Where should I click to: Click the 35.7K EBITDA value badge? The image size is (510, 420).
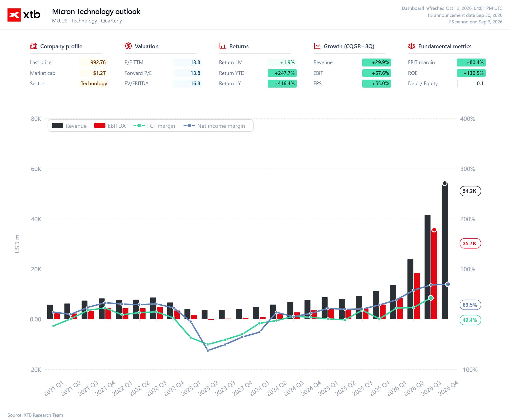pos(470,243)
